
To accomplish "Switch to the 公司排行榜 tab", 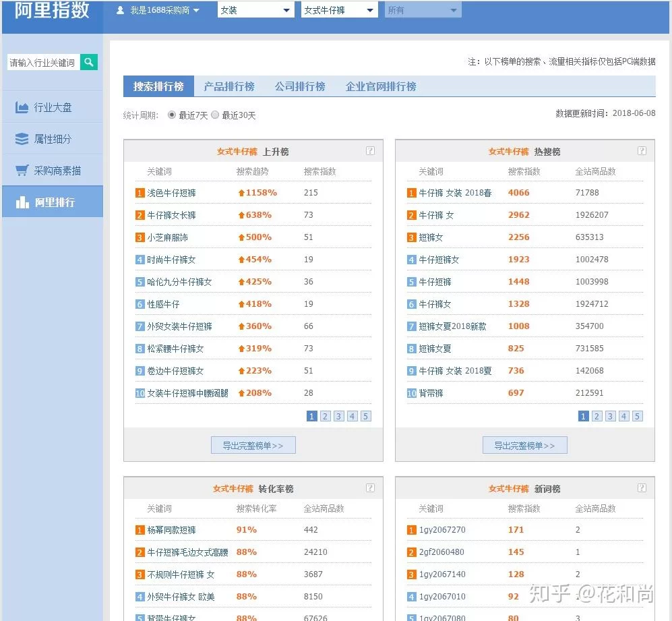I will coord(300,86).
